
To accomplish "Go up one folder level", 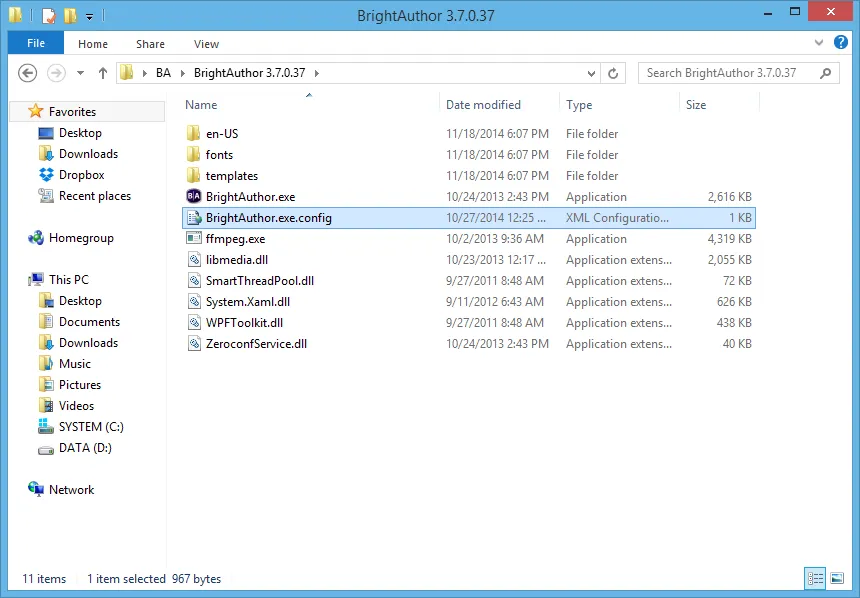I will click(103, 73).
